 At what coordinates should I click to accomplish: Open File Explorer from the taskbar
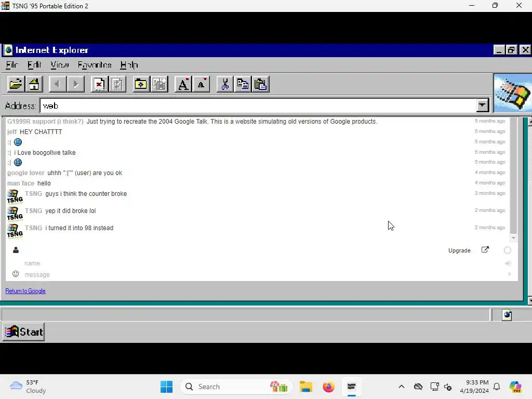click(305, 387)
